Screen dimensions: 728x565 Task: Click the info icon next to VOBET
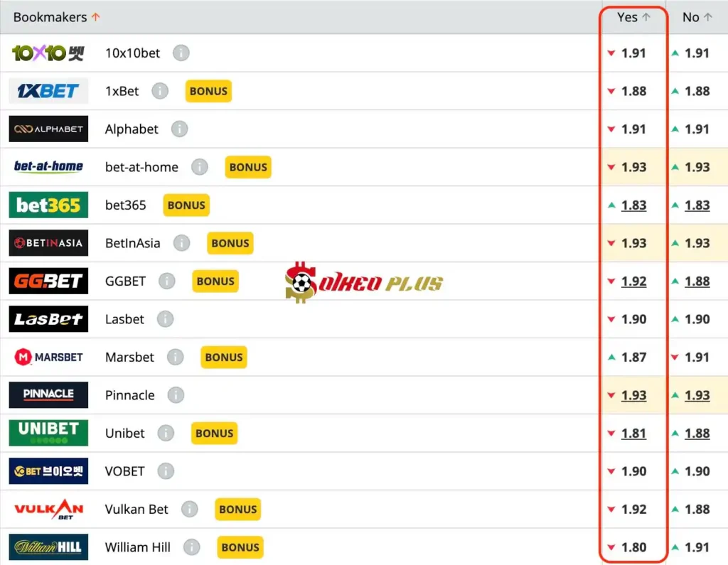[x=165, y=471]
